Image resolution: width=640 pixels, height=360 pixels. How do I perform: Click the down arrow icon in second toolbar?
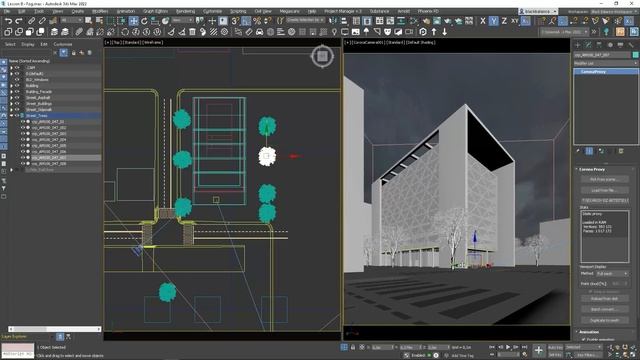(444, 31)
